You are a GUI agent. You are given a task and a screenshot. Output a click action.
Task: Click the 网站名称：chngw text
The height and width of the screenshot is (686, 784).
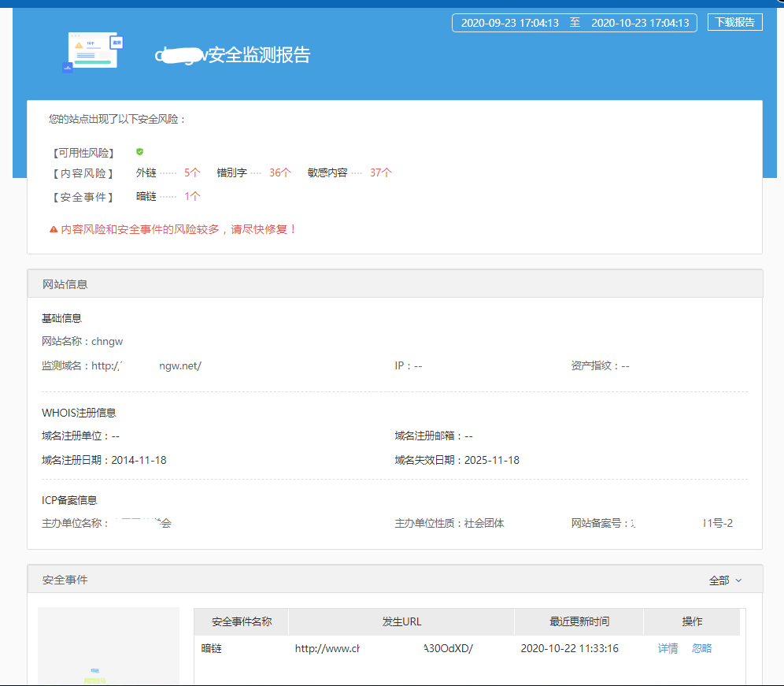pos(82,341)
